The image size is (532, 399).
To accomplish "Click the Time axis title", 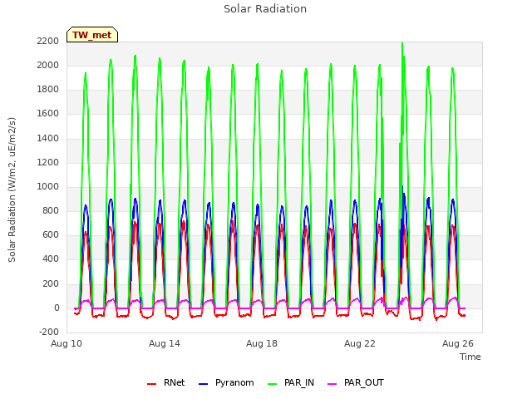I will (470, 357).
